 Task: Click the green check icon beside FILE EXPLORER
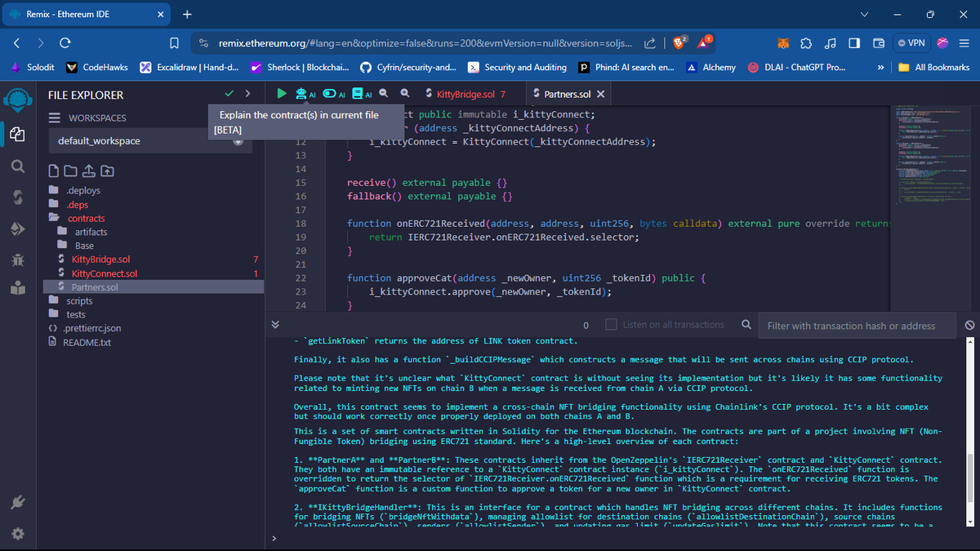(x=229, y=94)
